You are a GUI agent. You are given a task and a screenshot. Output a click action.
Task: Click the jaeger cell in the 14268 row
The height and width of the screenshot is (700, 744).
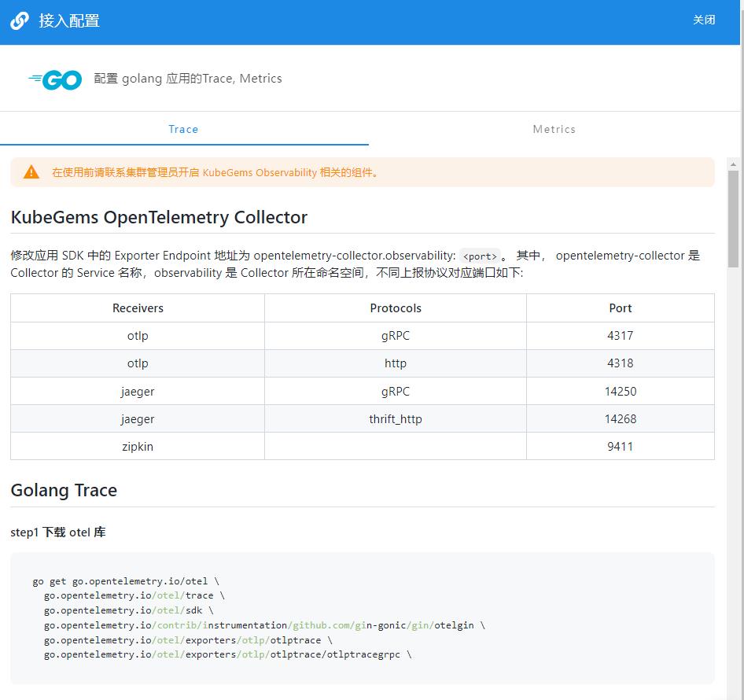click(138, 419)
